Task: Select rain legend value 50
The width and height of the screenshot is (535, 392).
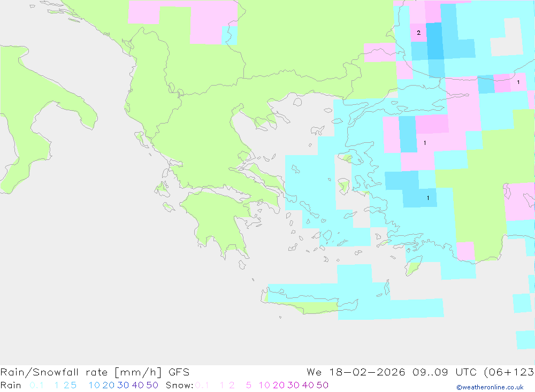Action: coord(152,385)
